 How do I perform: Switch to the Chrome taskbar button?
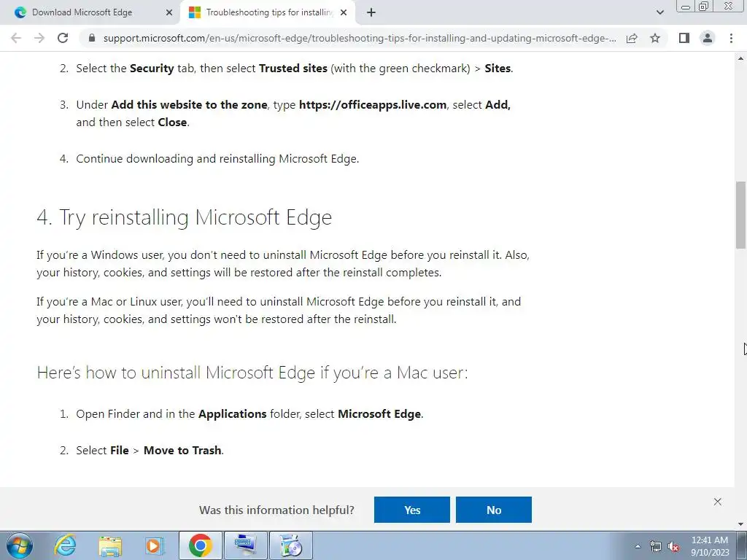click(200, 545)
